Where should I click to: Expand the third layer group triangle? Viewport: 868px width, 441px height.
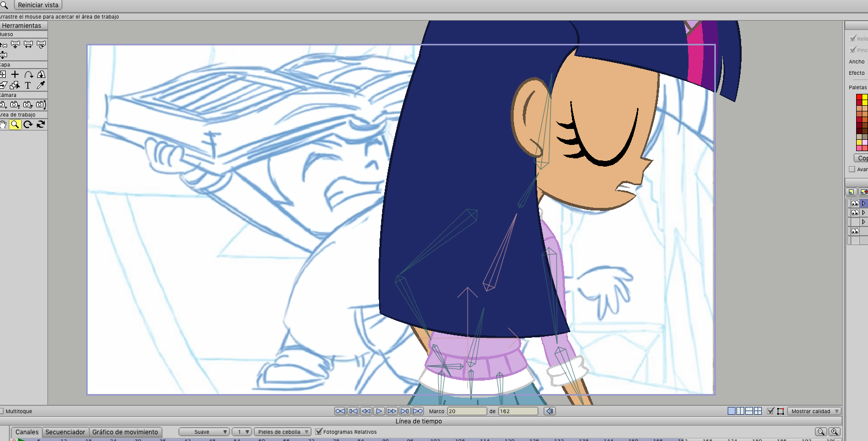pyautogui.click(x=863, y=222)
